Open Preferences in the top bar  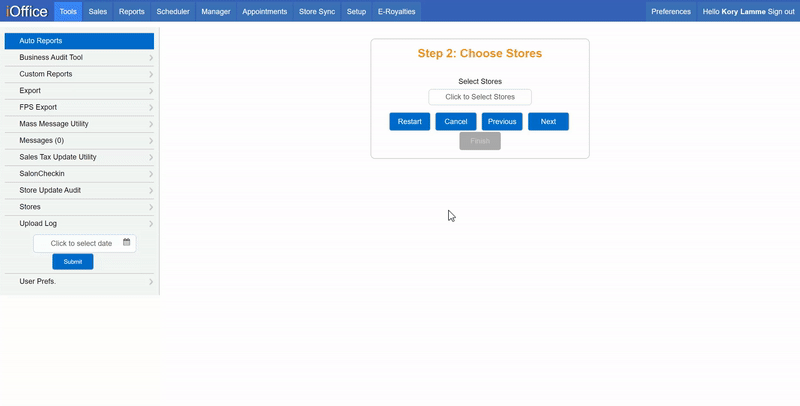pos(671,11)
